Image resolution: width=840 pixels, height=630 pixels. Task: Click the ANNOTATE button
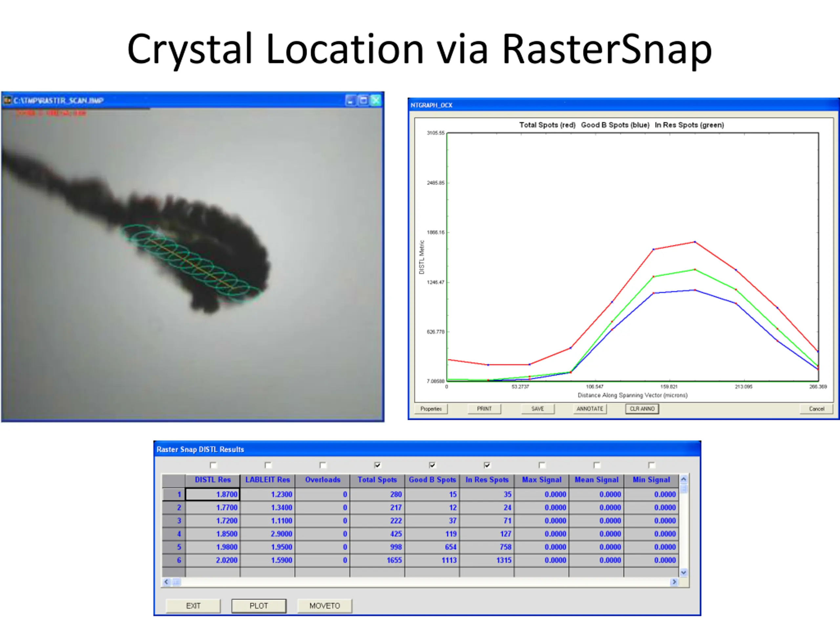590,409
